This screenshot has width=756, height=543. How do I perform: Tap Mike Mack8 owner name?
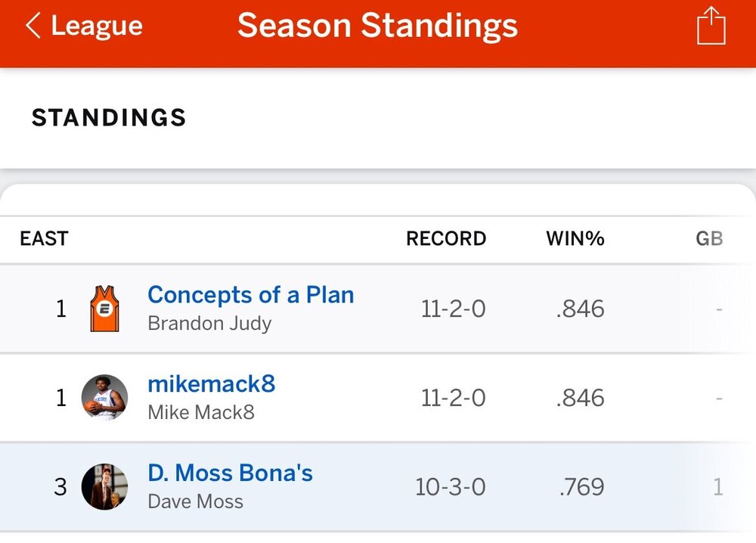click(x=201, y=412)
